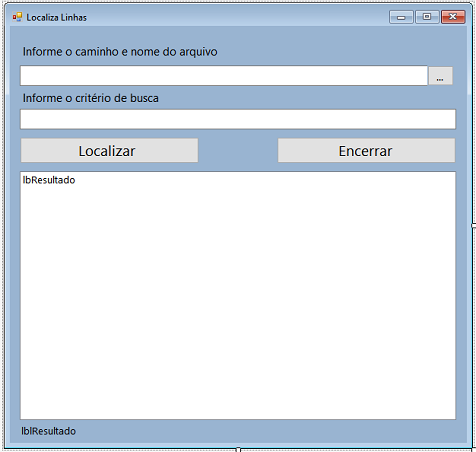The image size is (476, 452).
Task: Focus the search criteria text field
Action: [x=238, y=119]
